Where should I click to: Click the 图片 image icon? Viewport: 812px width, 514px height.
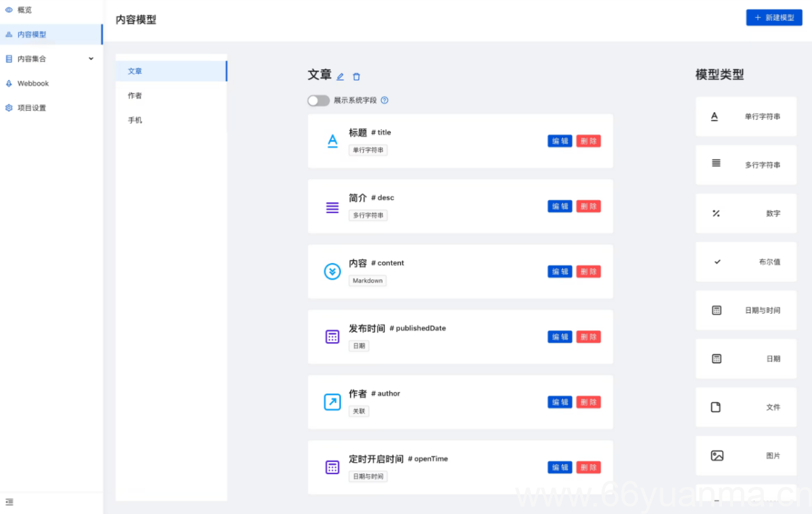717,456
